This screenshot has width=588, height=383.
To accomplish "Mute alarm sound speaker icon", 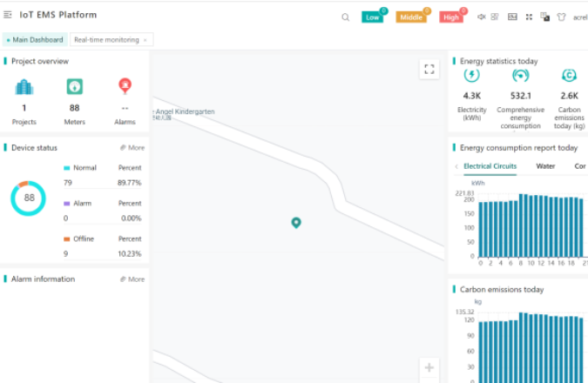I will (480, 17).
